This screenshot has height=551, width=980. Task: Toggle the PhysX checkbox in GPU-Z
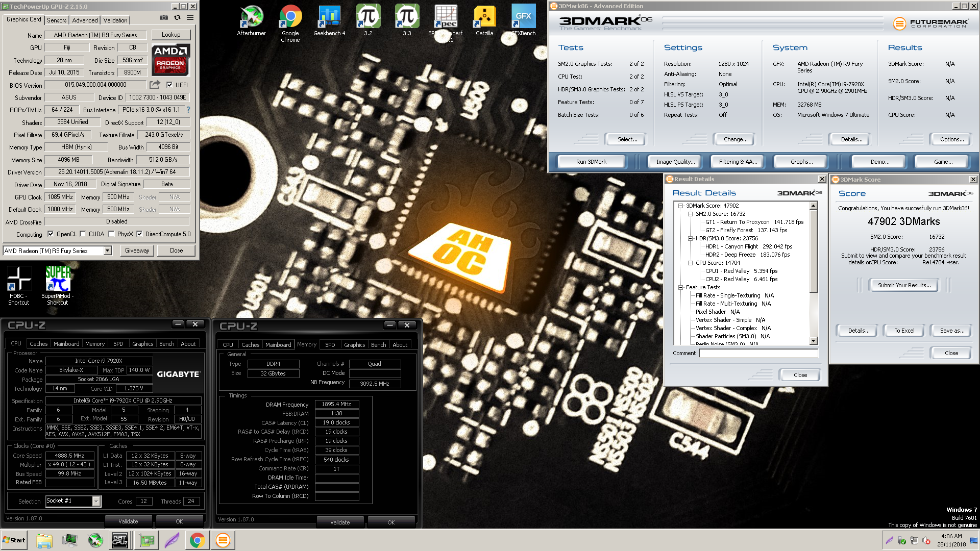pyautogui.click(x=111, y=234)
